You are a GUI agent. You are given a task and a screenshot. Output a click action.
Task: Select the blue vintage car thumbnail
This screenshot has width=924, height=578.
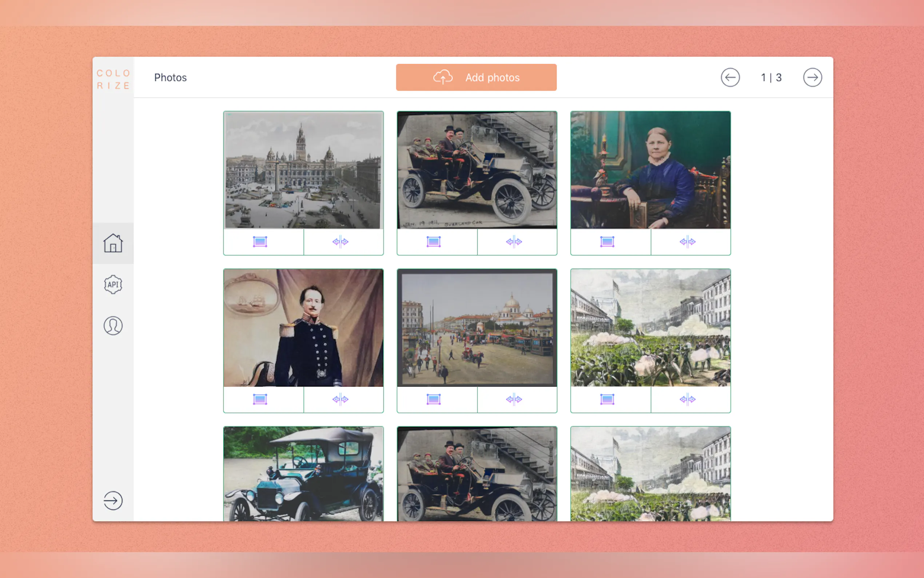(303, 474)
